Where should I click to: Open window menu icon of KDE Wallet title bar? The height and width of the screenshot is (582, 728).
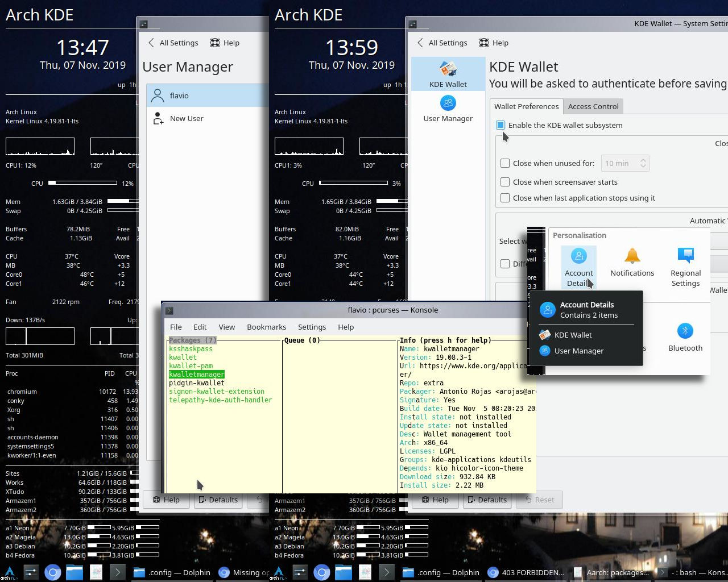pos(412,24)
